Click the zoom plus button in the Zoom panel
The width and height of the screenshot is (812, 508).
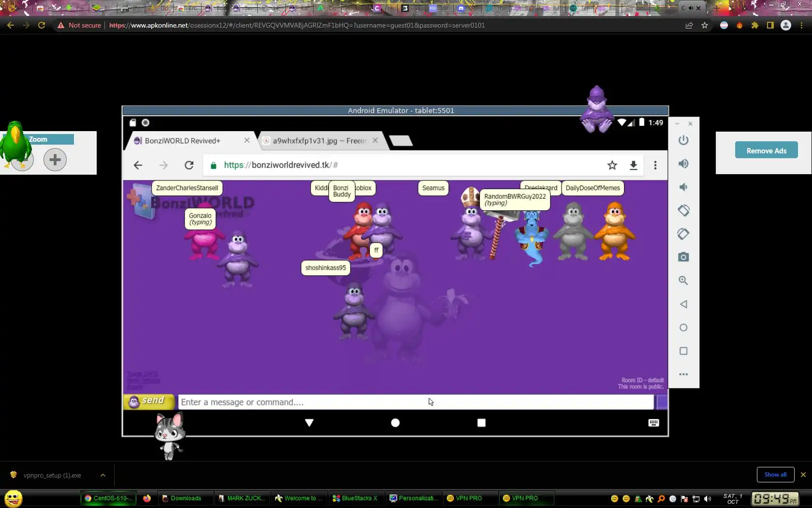coord(55,159)
